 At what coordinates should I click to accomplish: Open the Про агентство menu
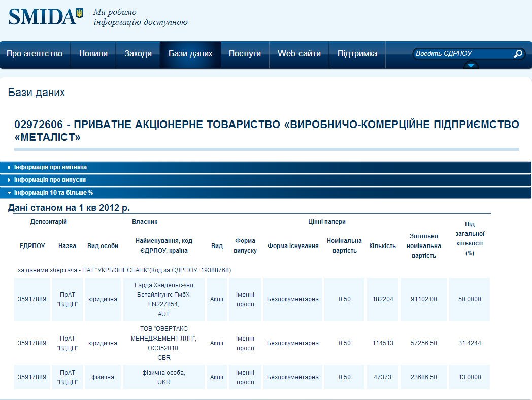click(x=35, y=54)
